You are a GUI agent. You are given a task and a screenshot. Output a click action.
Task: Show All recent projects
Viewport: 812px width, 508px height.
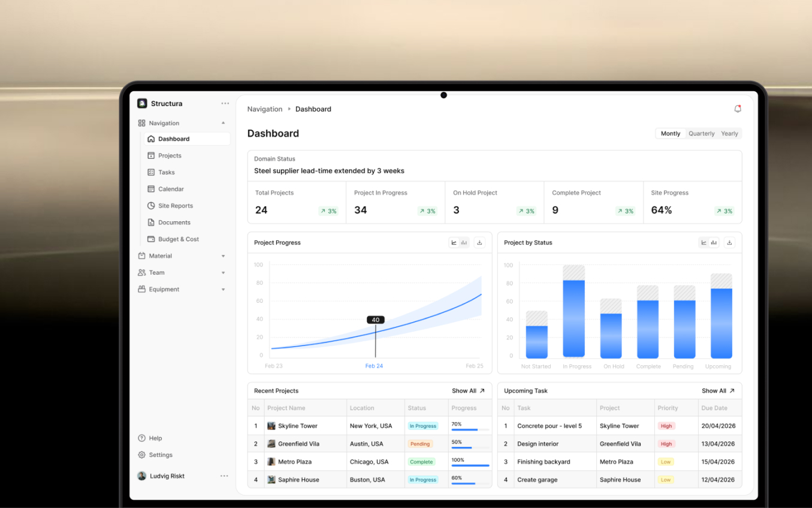tap(468, 391)
